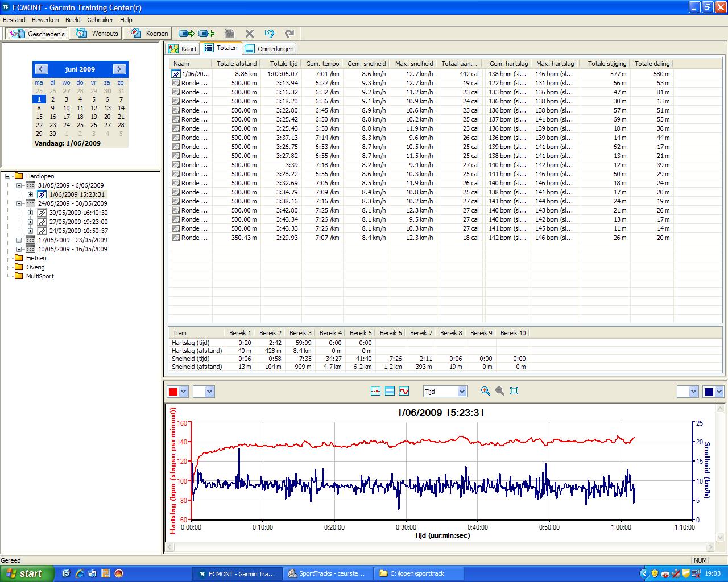Click the grayed-out toolbar icon before the X
The height and width of the screenshot is (582, 728).
tap(229, 34)
